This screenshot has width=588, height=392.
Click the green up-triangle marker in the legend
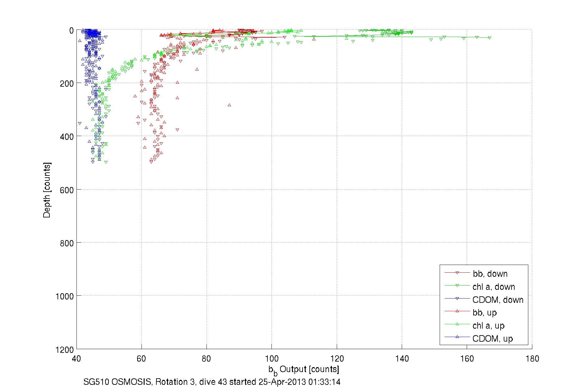pos(457,324)
